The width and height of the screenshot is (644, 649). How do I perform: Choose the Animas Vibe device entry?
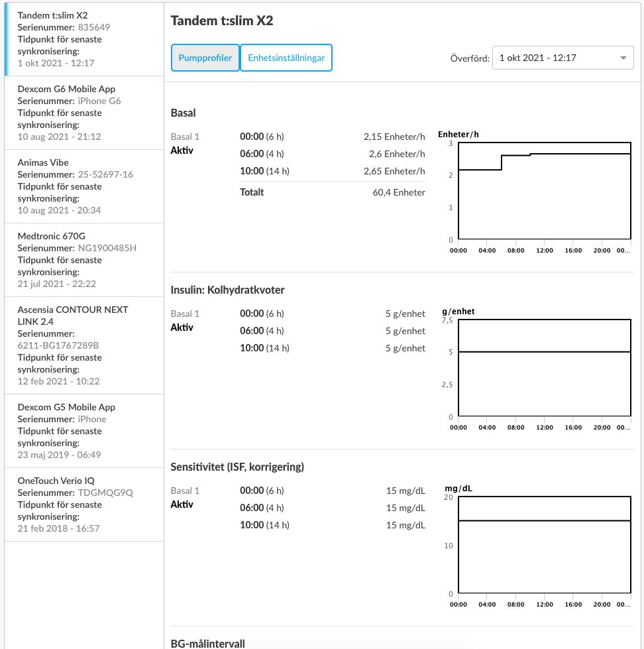coord(84,186)
